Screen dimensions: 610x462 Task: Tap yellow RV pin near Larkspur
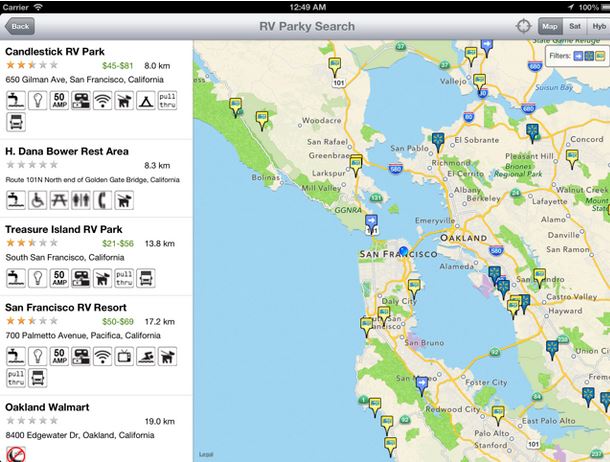pyautogui.click(x=356, y=166)
